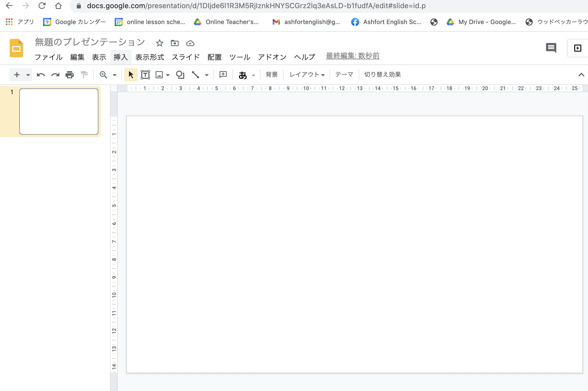Open the My Drive - Google... bookmark
The height and width of the screenshot is (391, 588).
[x=481, y=22]
